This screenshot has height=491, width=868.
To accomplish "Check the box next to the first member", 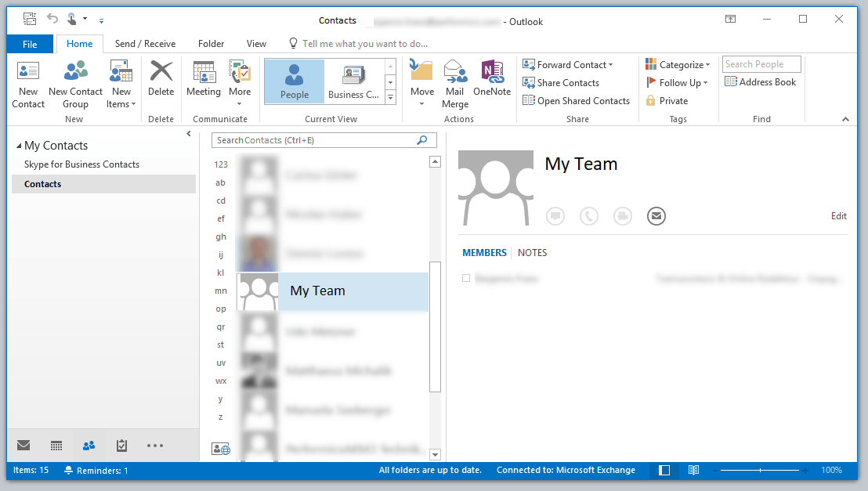I will tap(466, 277).
